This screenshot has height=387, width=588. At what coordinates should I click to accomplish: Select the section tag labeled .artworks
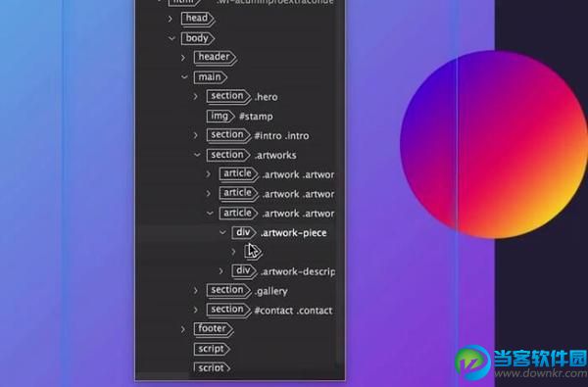[x=228, y=155]
